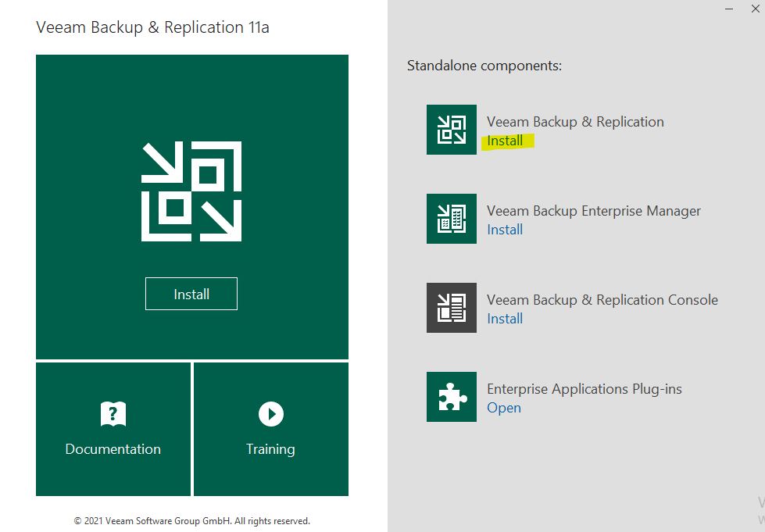Click the main Install button

click(x=191, y=294)
